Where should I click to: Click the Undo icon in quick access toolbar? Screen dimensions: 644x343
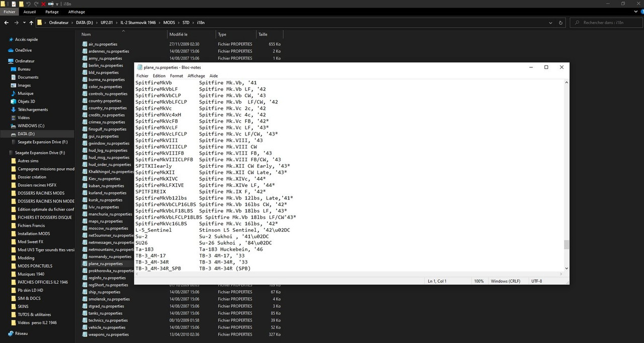(28, 4)
